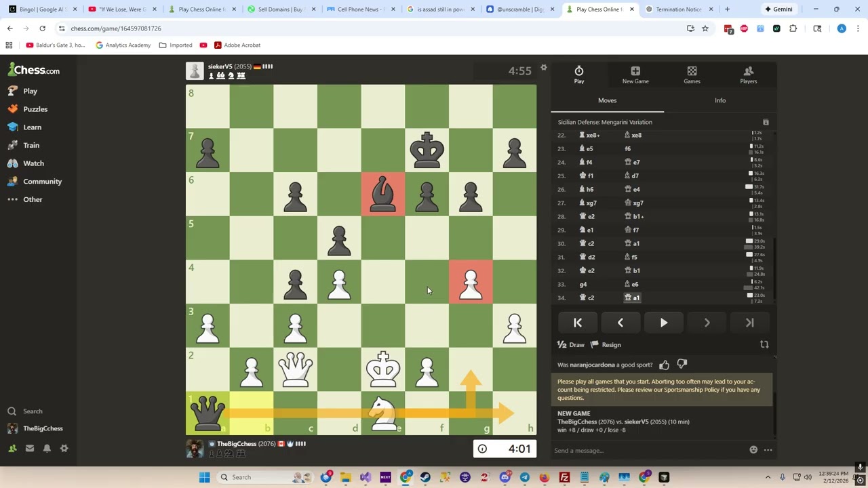
Task: Switch to the Players tab
Action: pyautogui.click(x=749, y=75)
